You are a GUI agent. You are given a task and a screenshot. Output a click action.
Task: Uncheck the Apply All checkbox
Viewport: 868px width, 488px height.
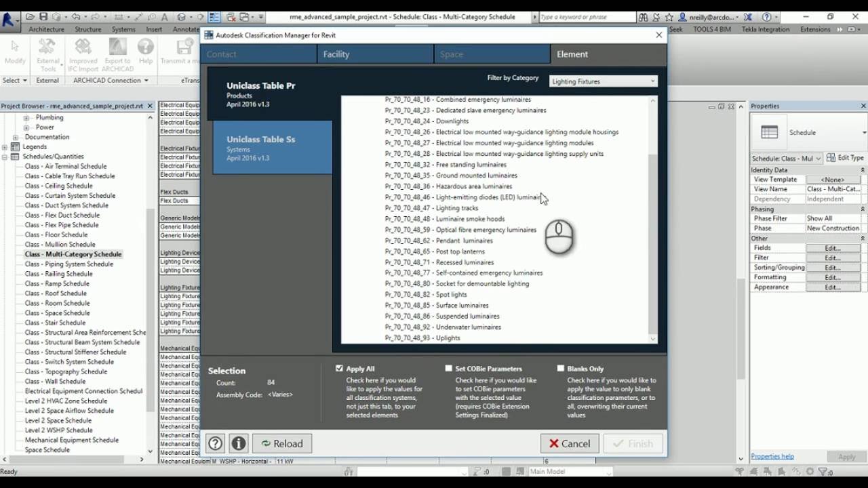click(x=339, y=368)
